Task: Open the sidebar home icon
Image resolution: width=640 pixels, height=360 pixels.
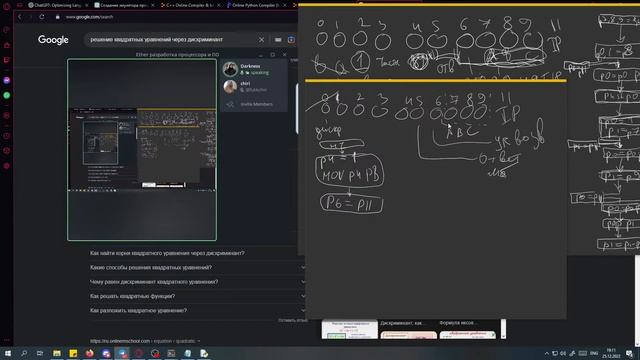Action: 7,45
